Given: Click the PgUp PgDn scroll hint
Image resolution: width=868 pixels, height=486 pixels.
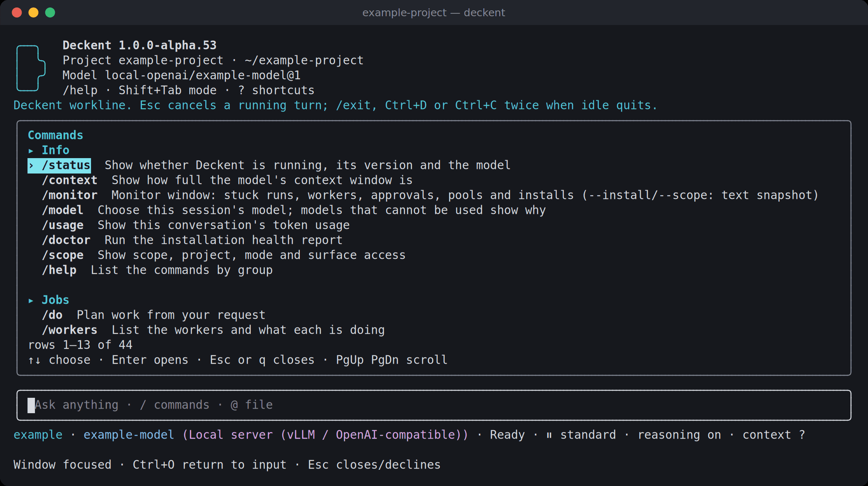Looking at the screenshot, I should pyautogui.click(x=392, y=360).
